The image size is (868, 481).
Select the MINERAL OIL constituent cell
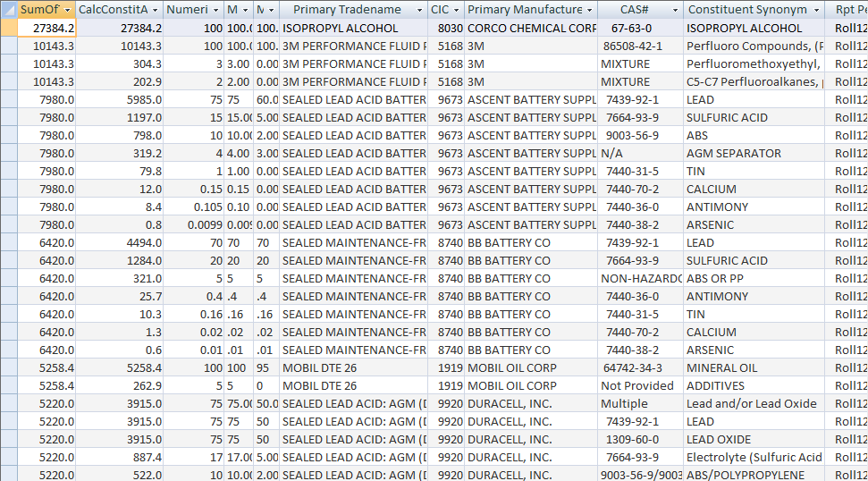pos(754,368)
